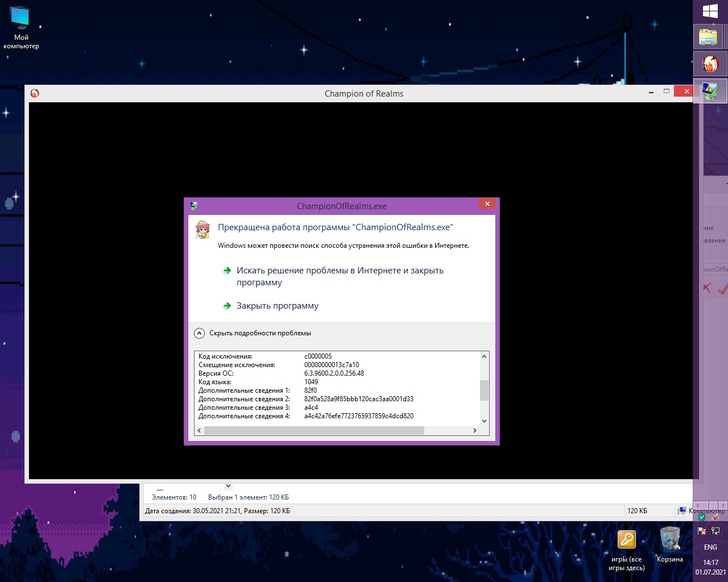This screenshot has width=728, height=582.
Task: Maximize the Champion of Realms window
Action: (667, 92)
